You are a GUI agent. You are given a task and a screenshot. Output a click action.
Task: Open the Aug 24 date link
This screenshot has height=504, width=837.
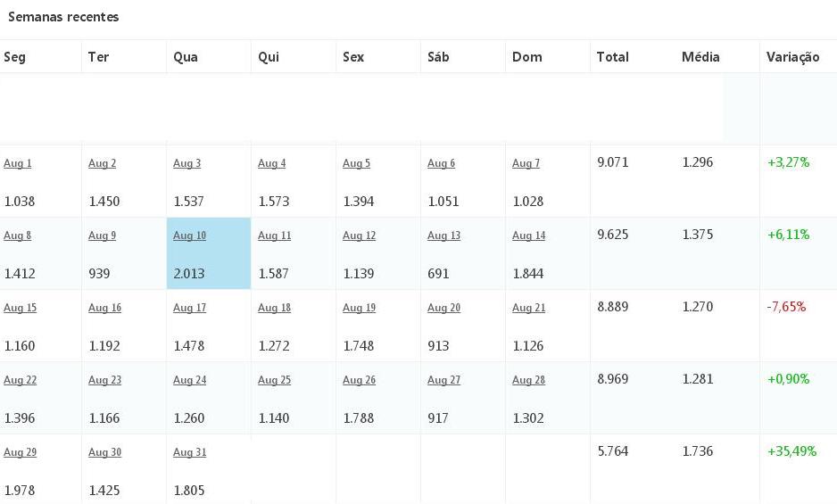189,380
